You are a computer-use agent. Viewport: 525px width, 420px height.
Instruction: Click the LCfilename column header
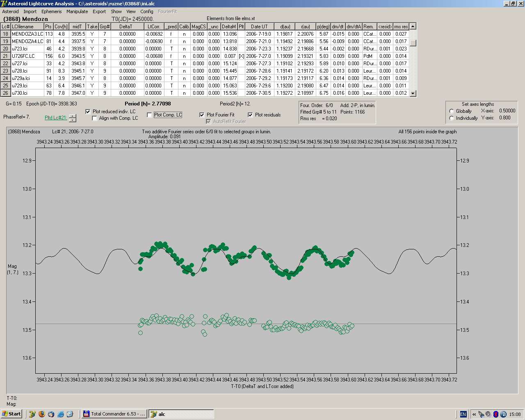(27, 27)
